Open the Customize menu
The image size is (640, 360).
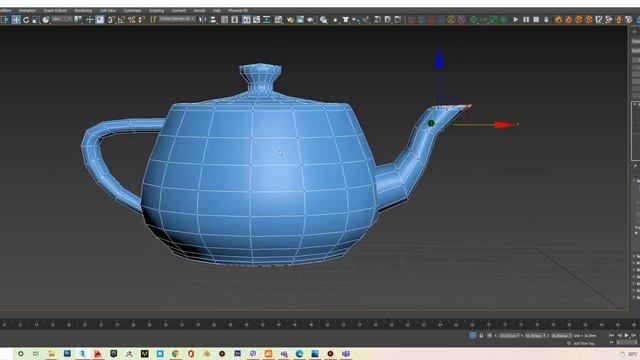coord(132,11)
